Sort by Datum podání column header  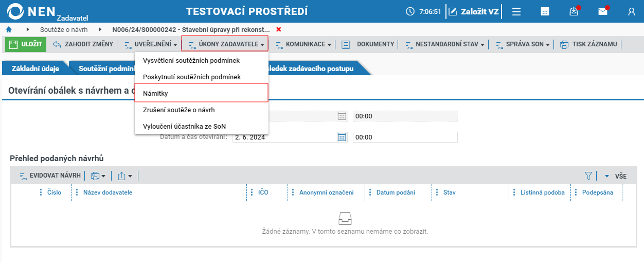396,192
